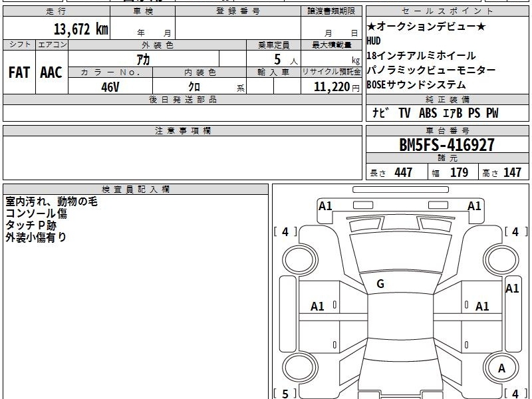532x399 pixels.
Task: Select the 後日発送部品 header bar
Action: pyautogui.click(x=182, y=99)
